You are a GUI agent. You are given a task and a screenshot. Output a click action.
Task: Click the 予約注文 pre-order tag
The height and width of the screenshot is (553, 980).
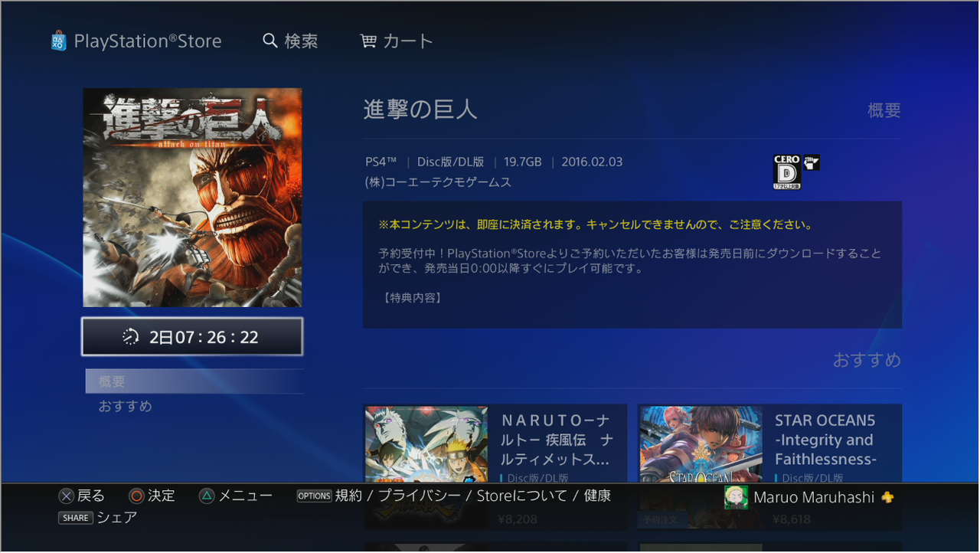(661, 520)
